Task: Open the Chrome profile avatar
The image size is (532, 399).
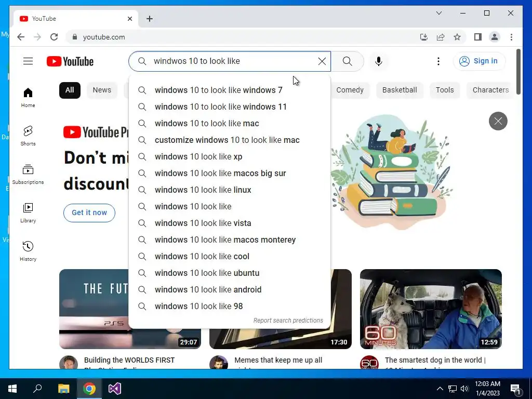Action: [495, 37]
